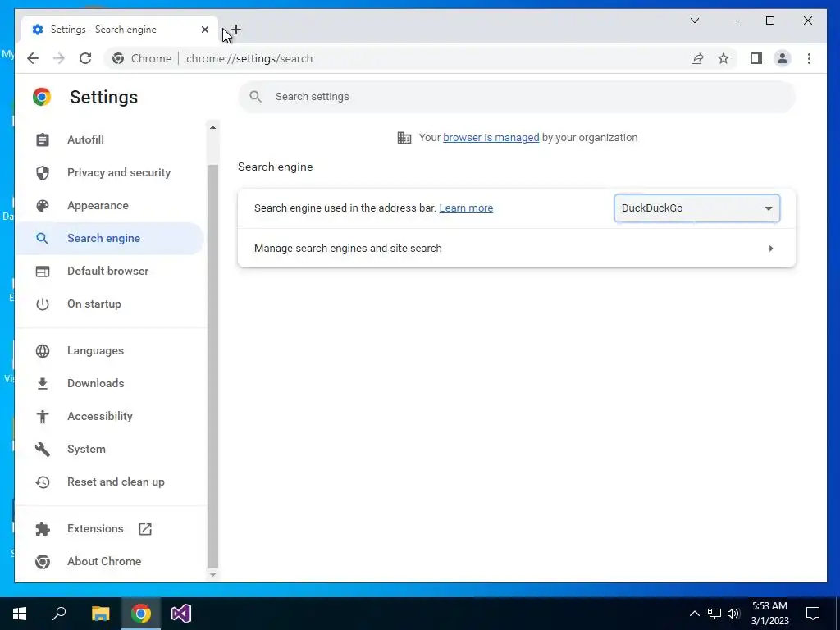Click the Extensions puzzle piece icon
Image resolution: width=840 pixels, height=630 pixels.
click(x=43, y=529)
